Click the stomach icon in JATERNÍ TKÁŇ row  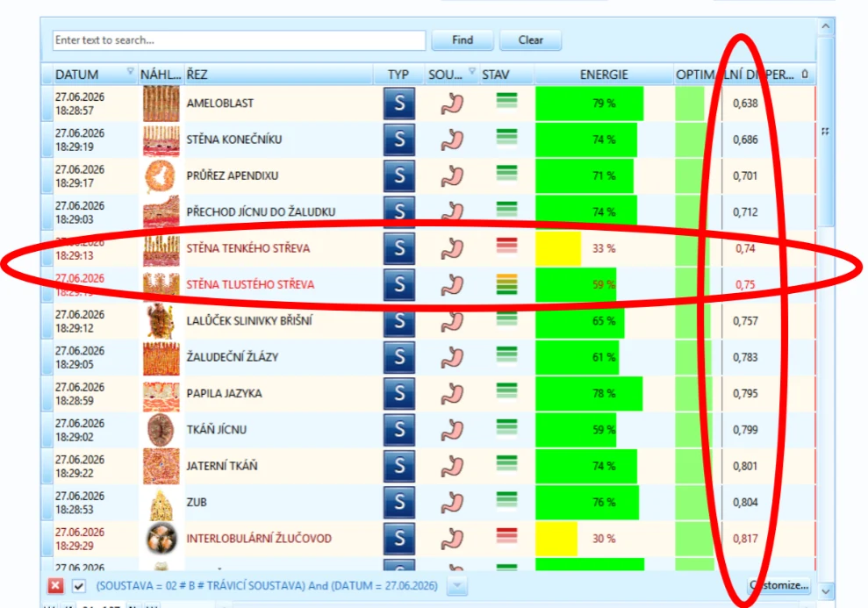pos(452,466)
